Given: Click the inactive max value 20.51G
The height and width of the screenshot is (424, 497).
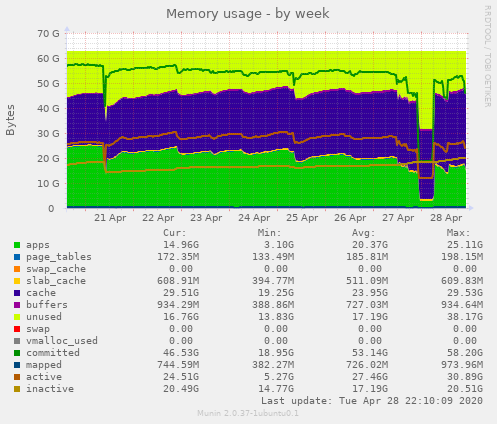Looking at the screenshot, I should pos(465,389).
